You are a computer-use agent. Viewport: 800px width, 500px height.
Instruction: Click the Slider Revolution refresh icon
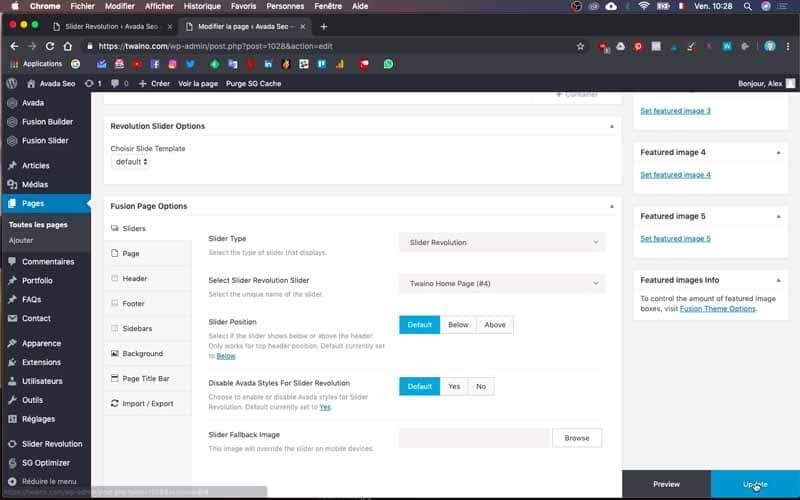coord(12,443)
